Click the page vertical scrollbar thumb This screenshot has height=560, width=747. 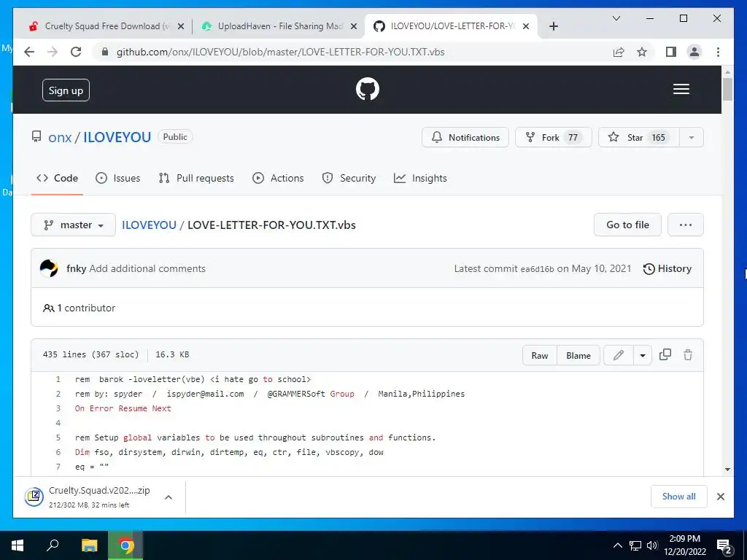727,89
